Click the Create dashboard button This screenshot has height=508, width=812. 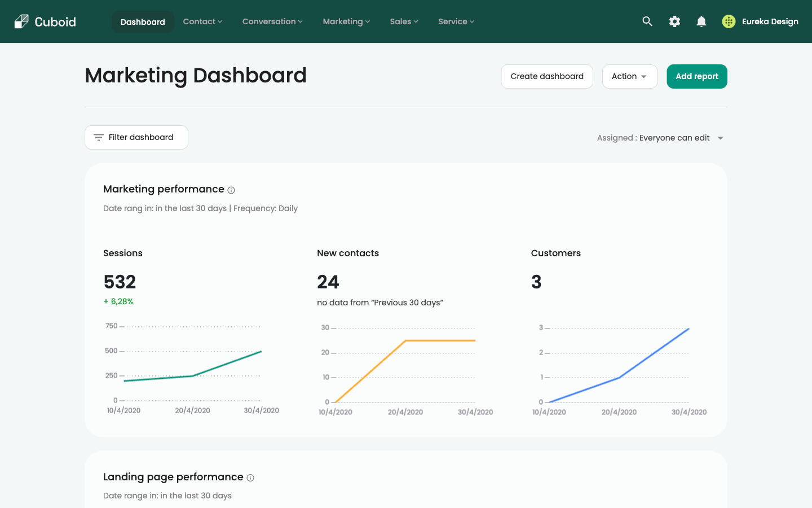(x=546, y=76)
